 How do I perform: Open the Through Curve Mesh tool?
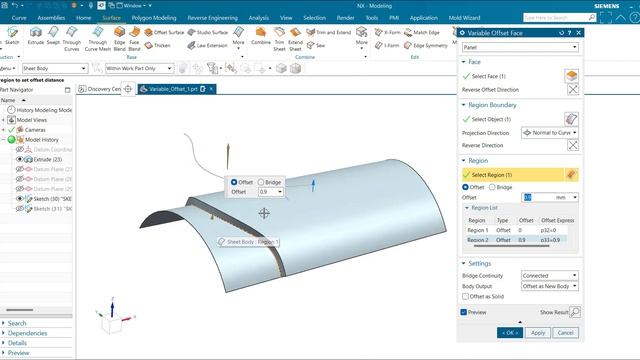tap(98, 39)
